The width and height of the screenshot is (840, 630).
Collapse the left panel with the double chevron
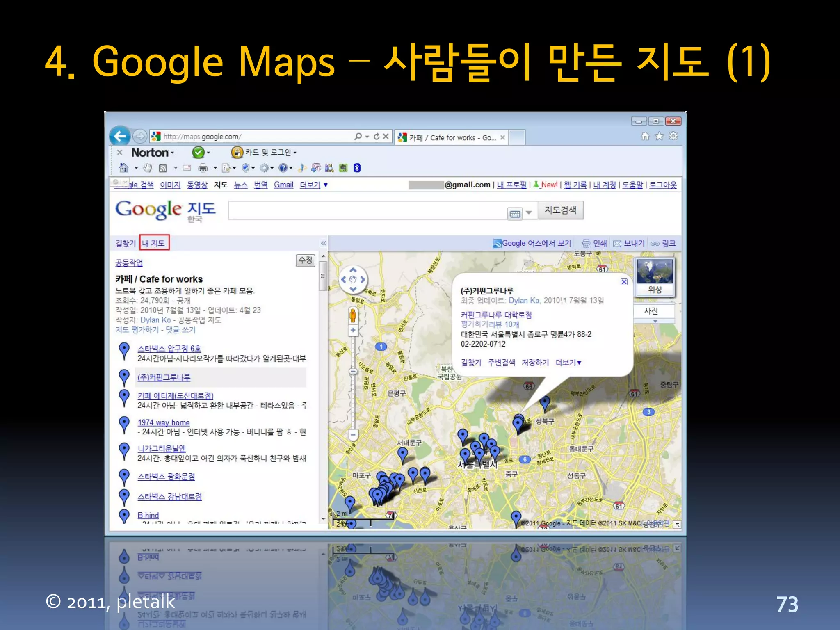[323, 243]
